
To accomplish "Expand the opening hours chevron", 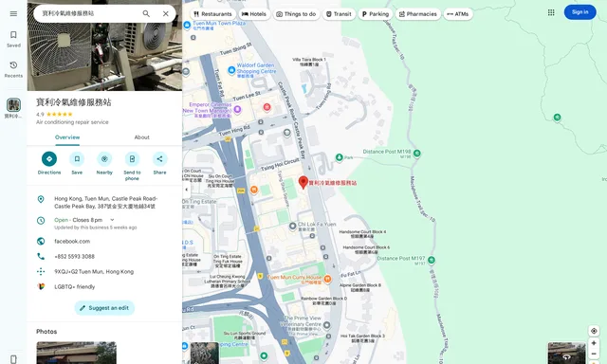I will [112, 220].
